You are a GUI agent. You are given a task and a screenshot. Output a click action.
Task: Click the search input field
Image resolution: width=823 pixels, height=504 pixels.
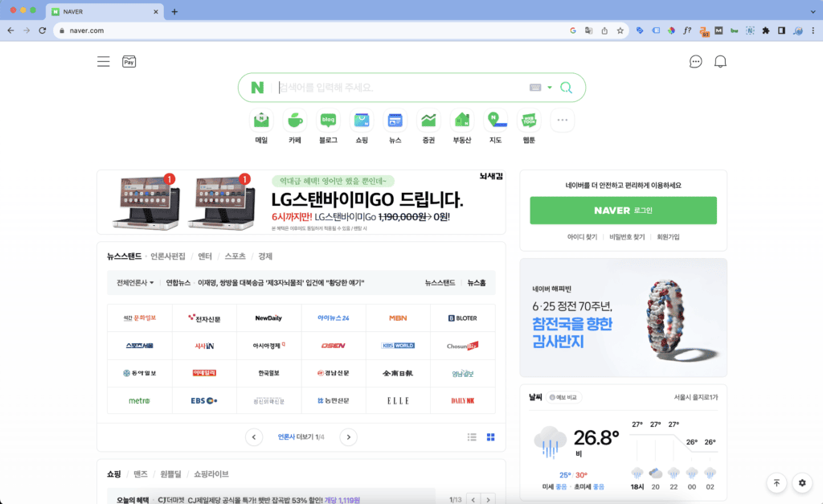pyautogui.click(x=402, y=88)
